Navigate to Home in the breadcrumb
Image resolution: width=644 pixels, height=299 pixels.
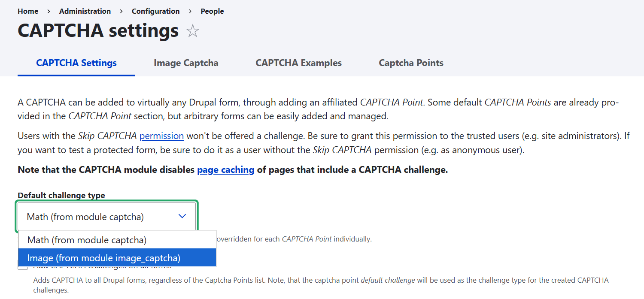click(x=28, y=11)
